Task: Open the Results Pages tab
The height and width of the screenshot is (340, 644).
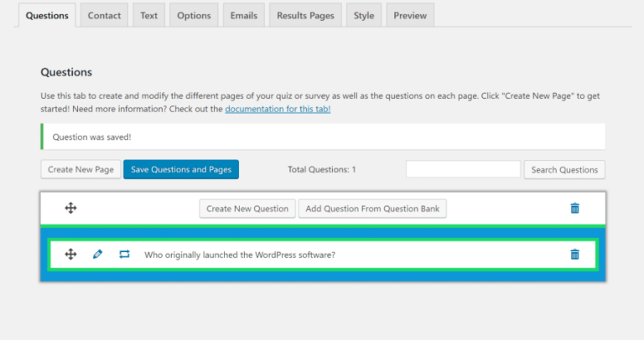Action: coord(305,15)
